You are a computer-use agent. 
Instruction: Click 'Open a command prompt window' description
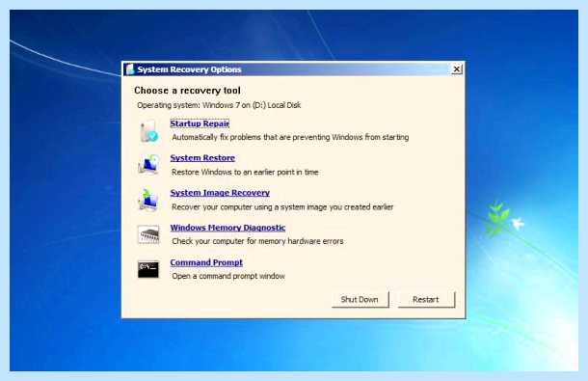(x=228, y=276)
